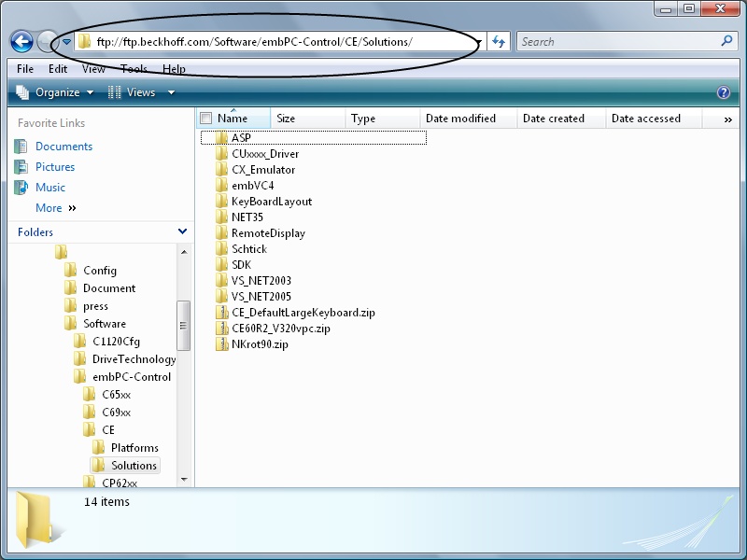Expand More favorite links
The width and height of the screenshot is (747, 560).
pyautogui.click(x=56, y=208)
